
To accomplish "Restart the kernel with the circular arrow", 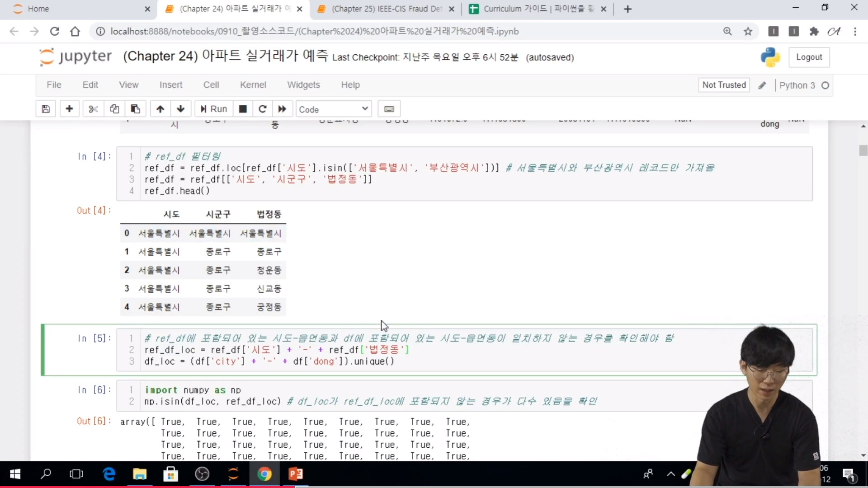I will click(262, 109).
